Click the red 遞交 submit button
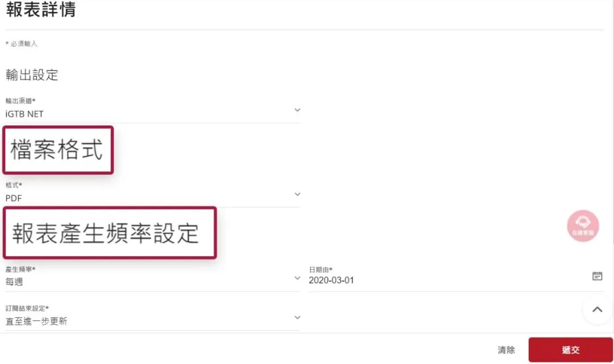614x364 pixels. pos(571,350)
